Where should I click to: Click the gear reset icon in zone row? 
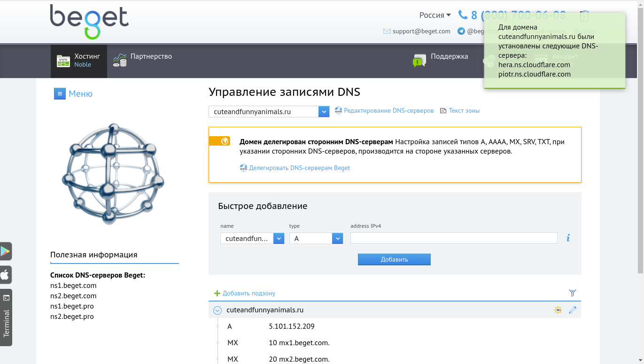coord(558,310)
